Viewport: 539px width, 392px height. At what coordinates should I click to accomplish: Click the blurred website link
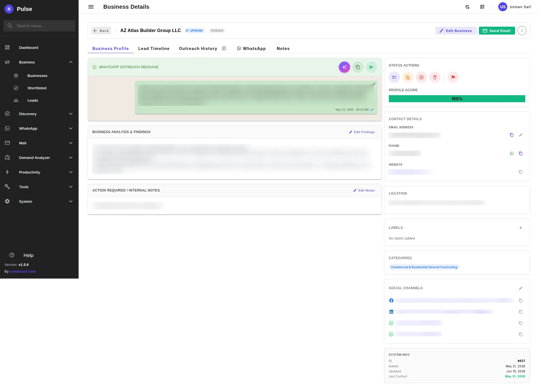click(x=410, y=172)
